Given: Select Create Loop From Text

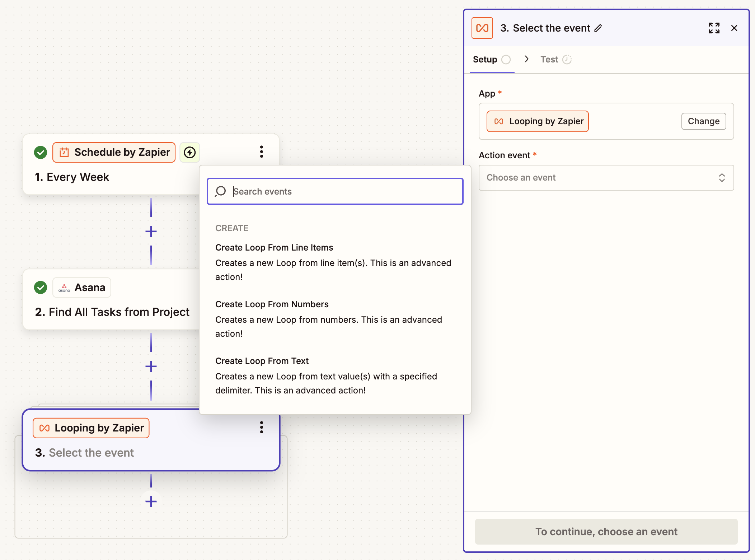Looking at the screenshot, I should (x=335, y=375).
